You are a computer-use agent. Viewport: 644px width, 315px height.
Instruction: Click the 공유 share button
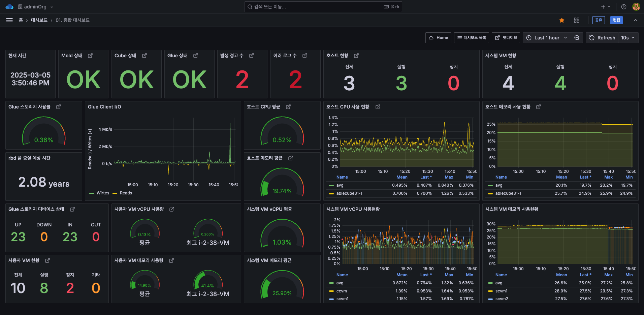pyautogui.click(x=599, y=20)
